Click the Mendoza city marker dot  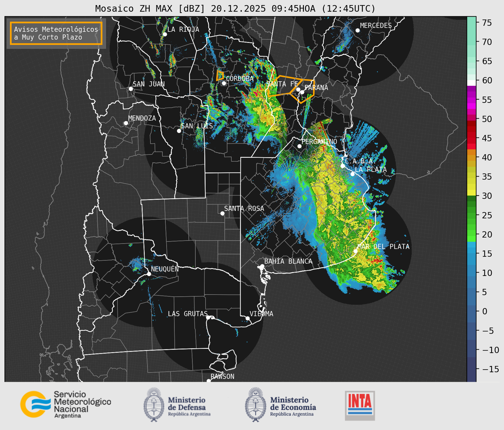[126, 123]
